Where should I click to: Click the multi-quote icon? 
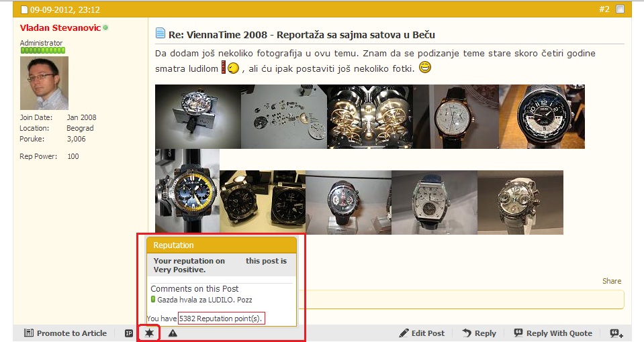click(616, 333)
